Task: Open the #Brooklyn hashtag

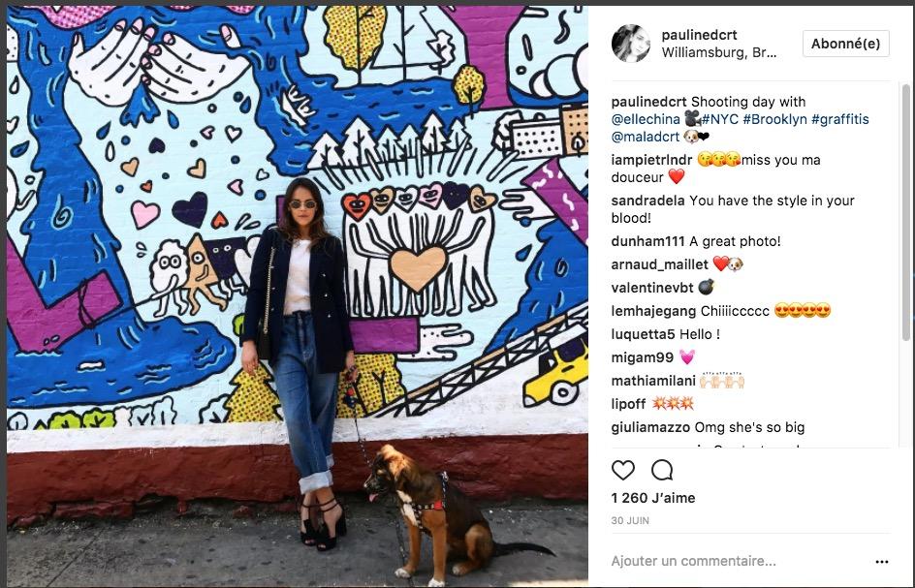Action: [775, 119]
